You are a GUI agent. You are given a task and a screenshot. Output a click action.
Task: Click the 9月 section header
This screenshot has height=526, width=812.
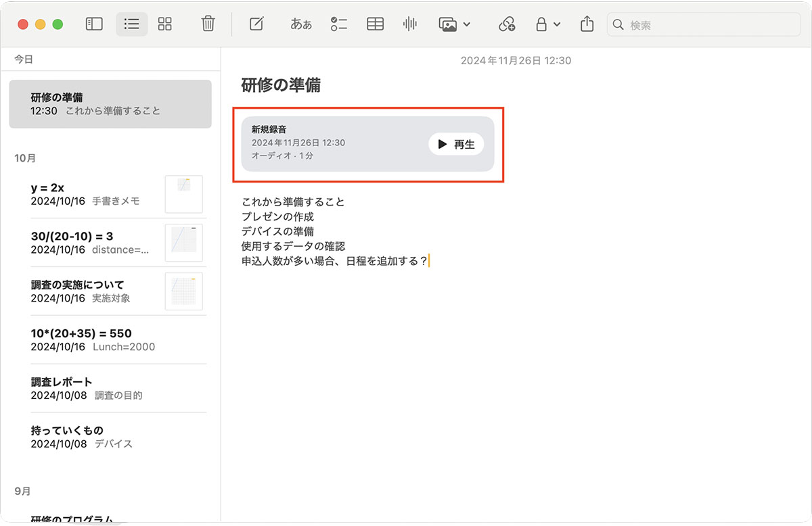pyautogui.click(x=23, y=491)
